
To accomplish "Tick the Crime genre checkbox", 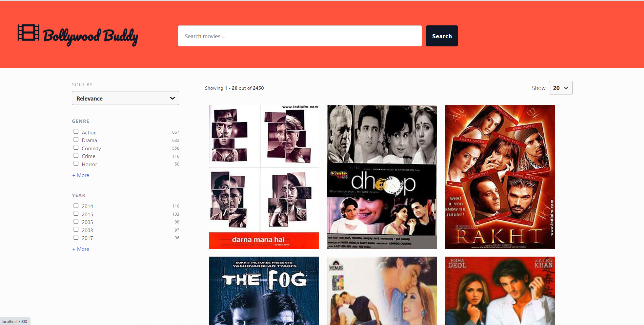I will tap(76, 155).
